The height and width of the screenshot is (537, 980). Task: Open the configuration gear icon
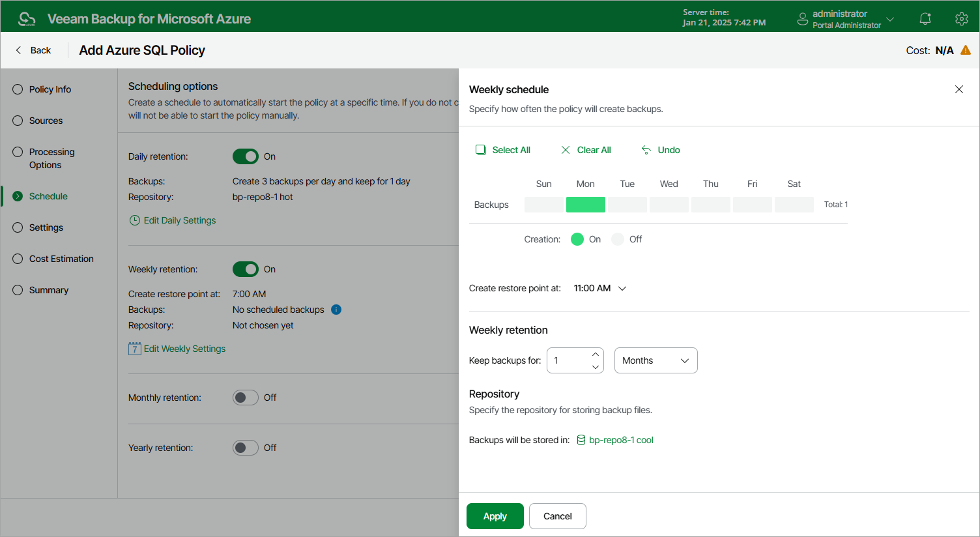(962, 19)
